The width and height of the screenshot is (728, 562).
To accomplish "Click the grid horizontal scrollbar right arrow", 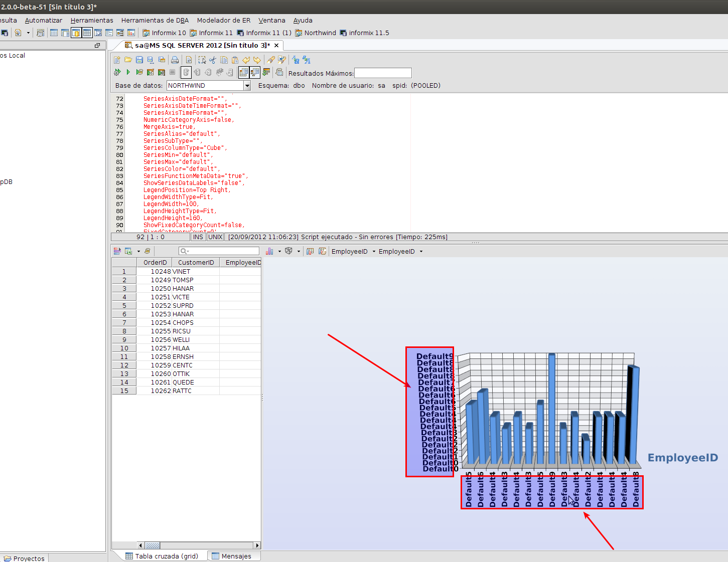I will [x=257, y=545].
